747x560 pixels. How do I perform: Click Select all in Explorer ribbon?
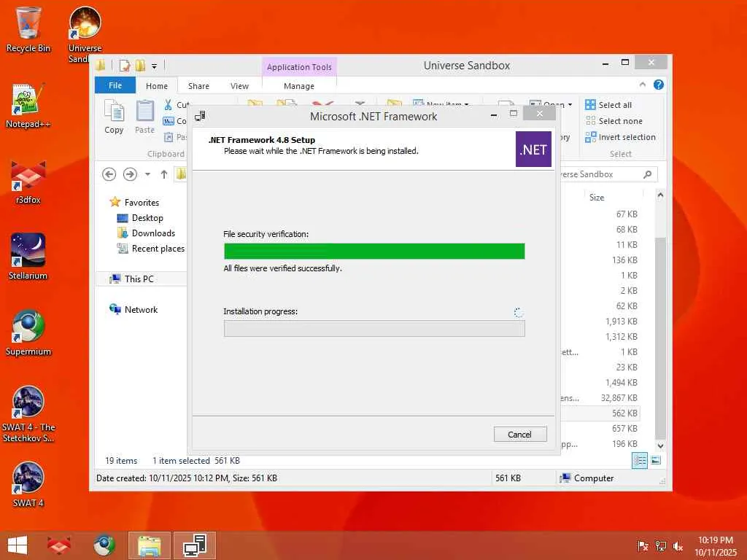click(608, 105)
